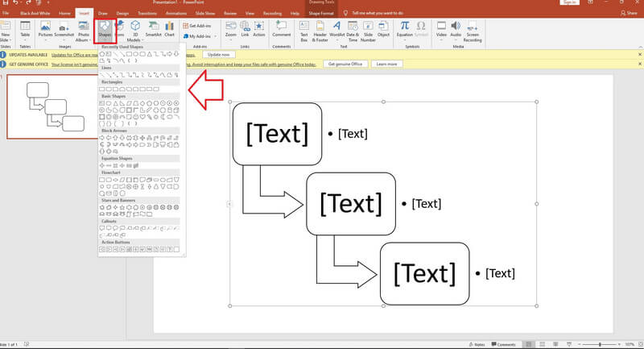Click the zoom in plus button
The image size is (644, 349).
pyautogui.click(x=620, y=344)
